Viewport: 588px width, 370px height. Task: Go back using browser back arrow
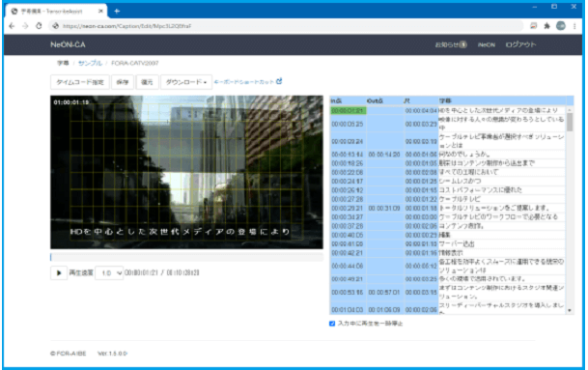point(12,26)
